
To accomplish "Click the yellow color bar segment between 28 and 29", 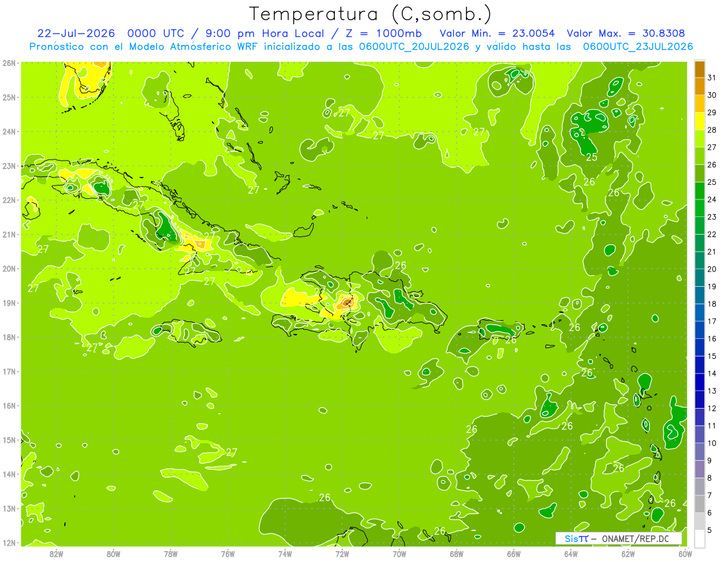I will (x=699, y=121).
